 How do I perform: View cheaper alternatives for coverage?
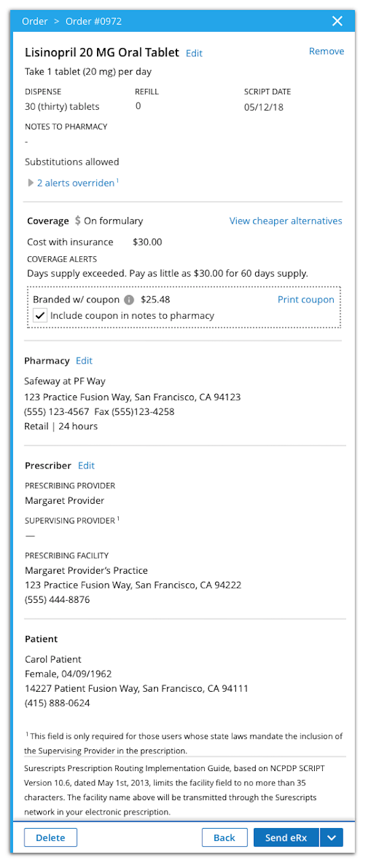[286, 221]
